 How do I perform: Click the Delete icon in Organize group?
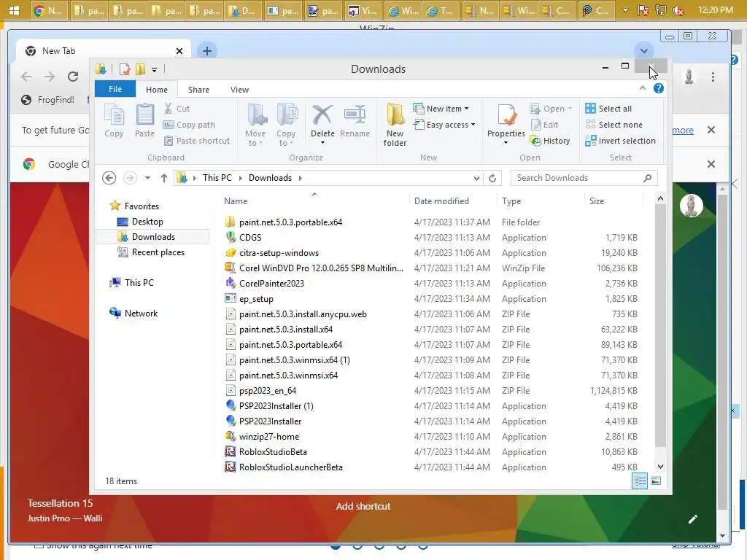click(322, 124)
